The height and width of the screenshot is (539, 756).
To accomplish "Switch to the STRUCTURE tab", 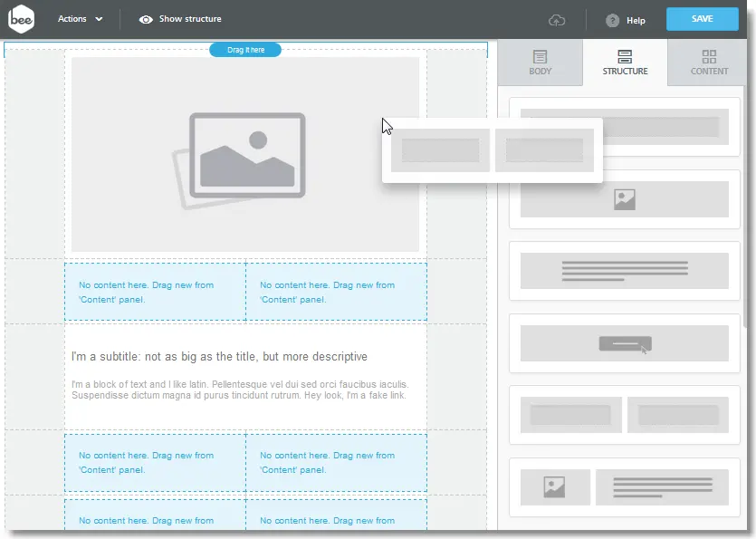I will [x=625, y=63].
